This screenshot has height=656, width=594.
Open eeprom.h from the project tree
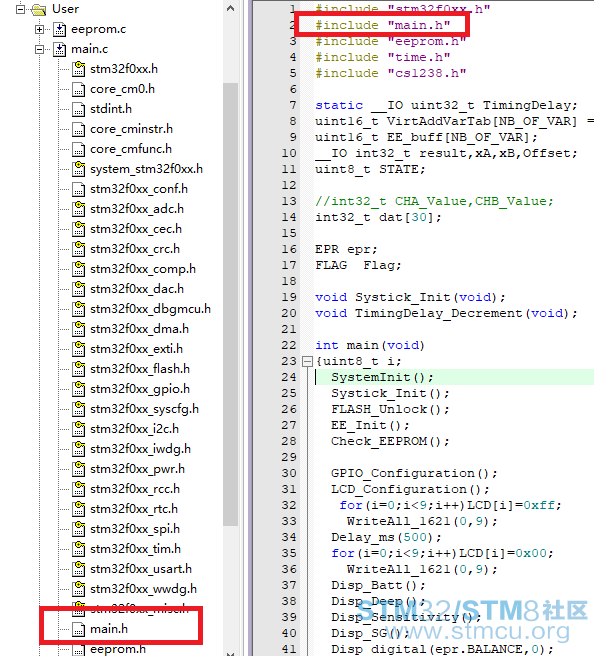tap(118, 649)
